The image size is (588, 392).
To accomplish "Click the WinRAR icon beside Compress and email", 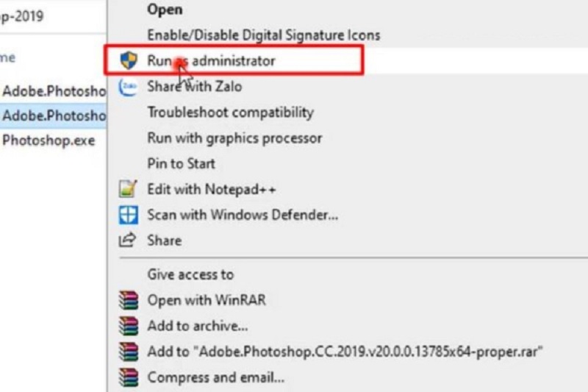I will tap(128, 377).
